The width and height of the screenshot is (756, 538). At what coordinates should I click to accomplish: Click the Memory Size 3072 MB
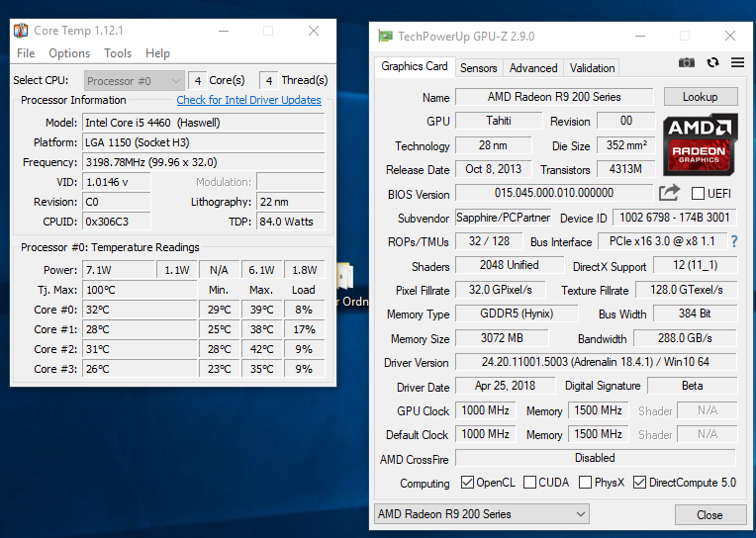coord(502,337)
